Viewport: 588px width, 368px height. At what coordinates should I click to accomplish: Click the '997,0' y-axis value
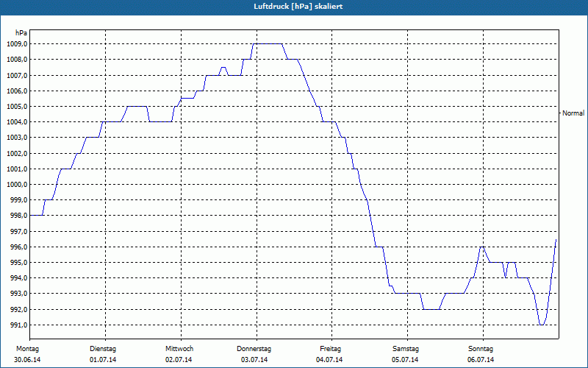(18, 232)
